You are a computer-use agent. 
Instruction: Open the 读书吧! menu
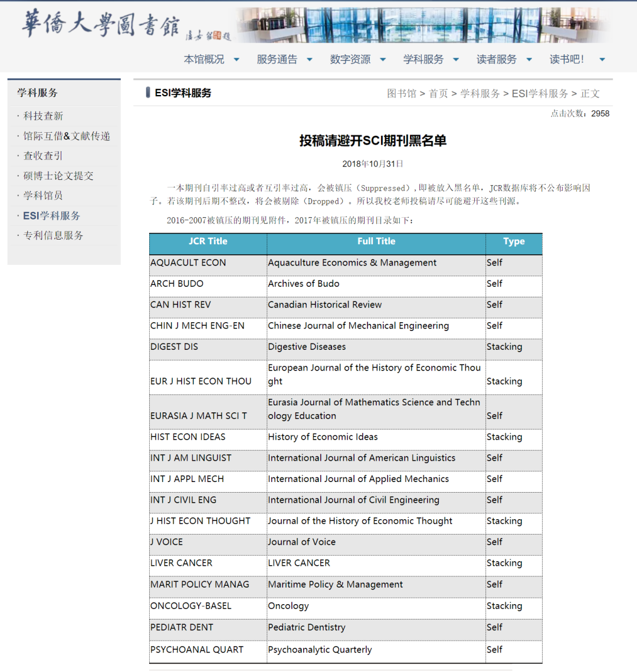tap(567, 60)
